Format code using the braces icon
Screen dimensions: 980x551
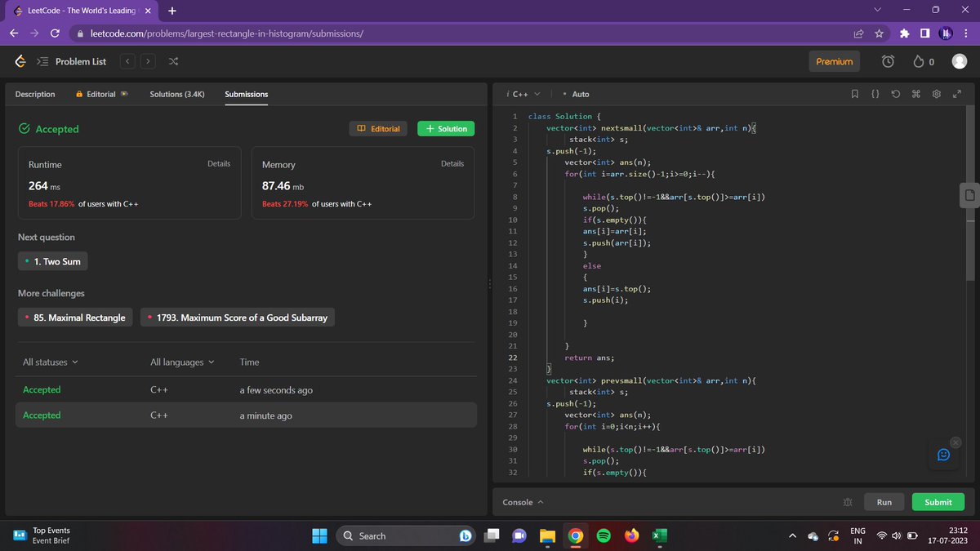[x=875, y=94]
